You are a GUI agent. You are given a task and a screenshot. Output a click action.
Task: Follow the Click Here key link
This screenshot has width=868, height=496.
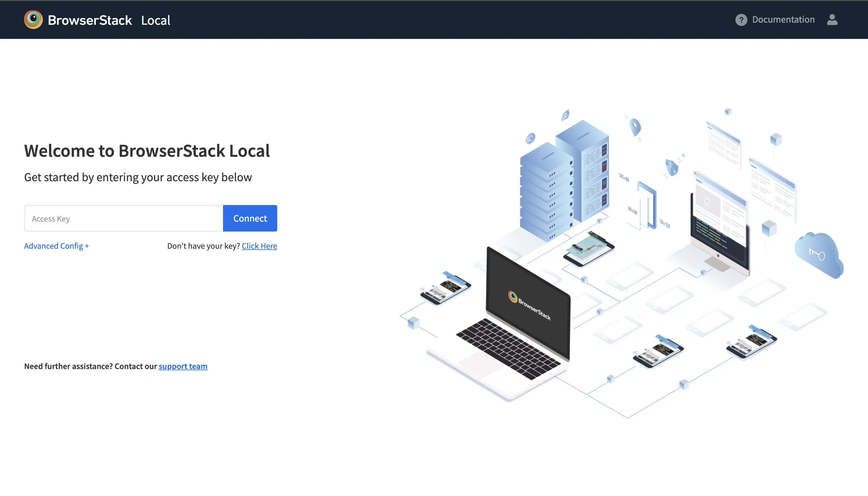click(259, 246)
